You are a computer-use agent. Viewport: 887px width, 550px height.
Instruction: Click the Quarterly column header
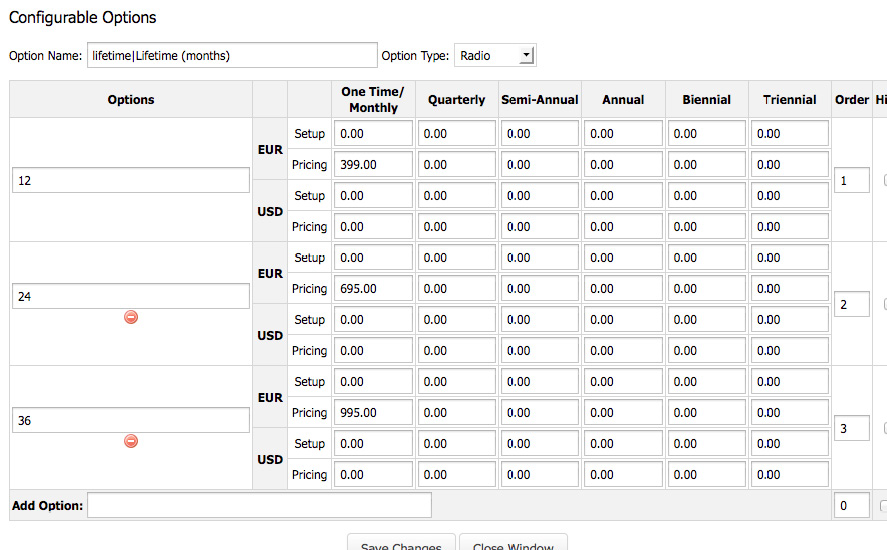457,100
